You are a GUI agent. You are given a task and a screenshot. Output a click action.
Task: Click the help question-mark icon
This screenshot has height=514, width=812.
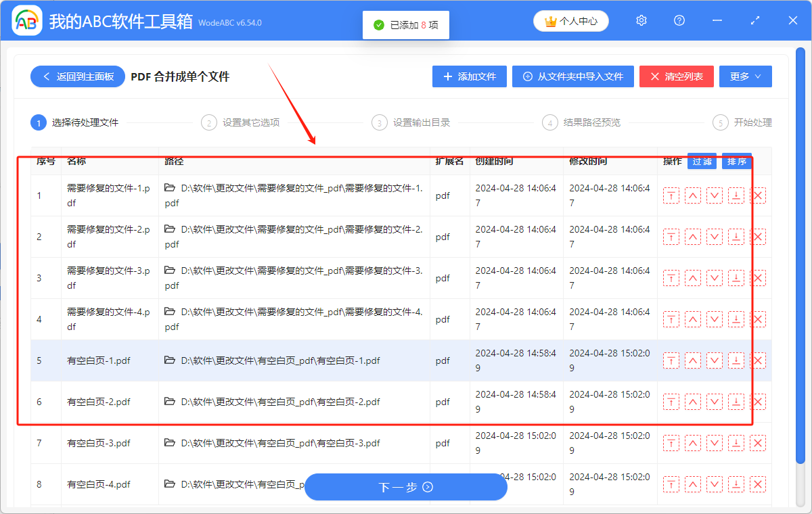pyautogui.click(x=679, y=20)
